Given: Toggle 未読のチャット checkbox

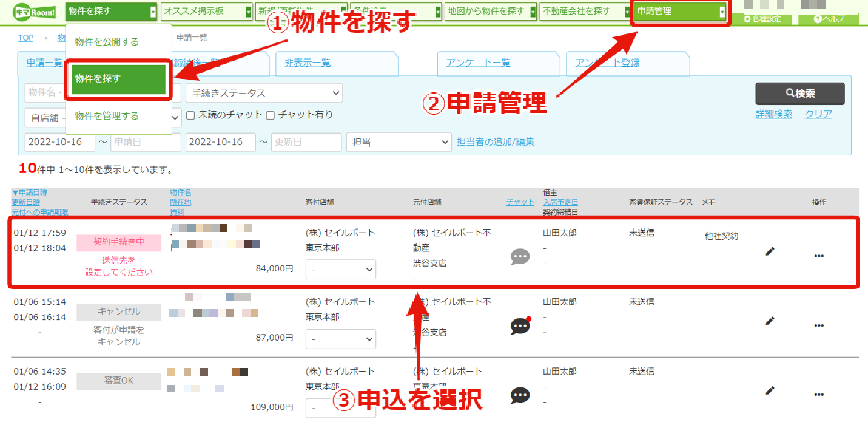Looking at the screenshot, I should point(190,115).
